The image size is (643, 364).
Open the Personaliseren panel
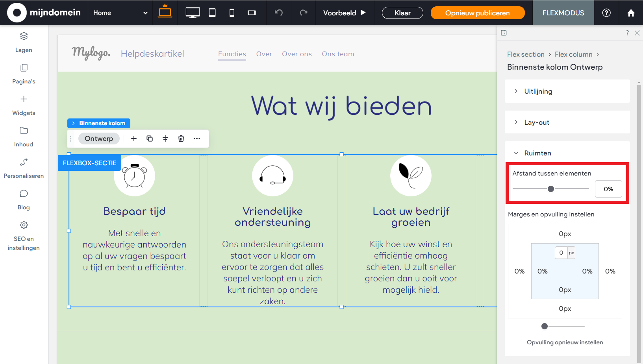point(24,168)
